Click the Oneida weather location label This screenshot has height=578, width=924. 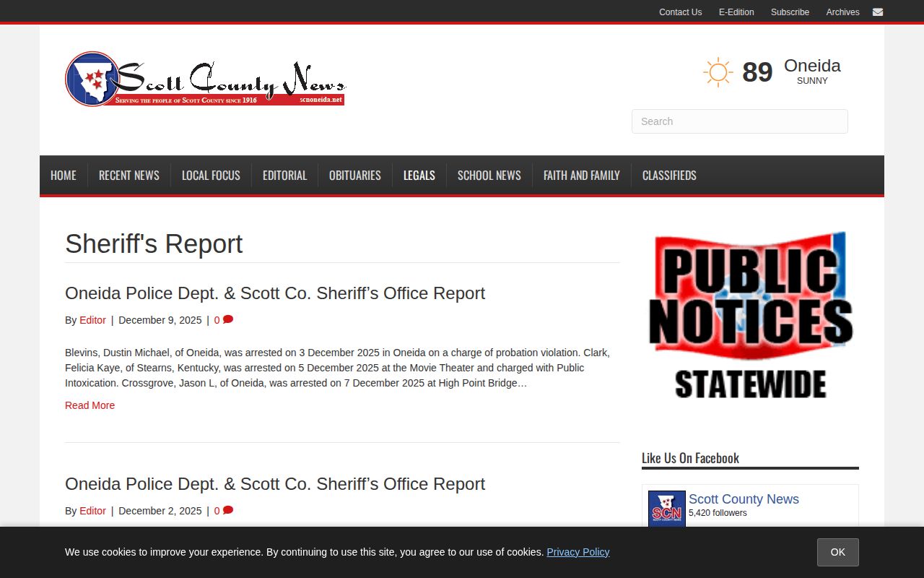pyautogui.click(x=812, y=66)
